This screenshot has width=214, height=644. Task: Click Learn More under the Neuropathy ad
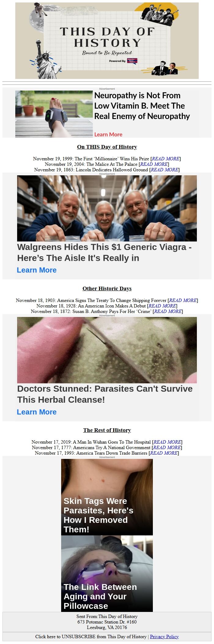coord(108,134)
